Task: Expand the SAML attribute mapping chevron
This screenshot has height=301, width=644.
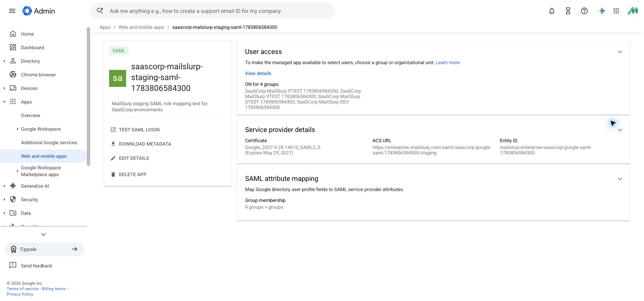Action: click(x=620, y=179)
